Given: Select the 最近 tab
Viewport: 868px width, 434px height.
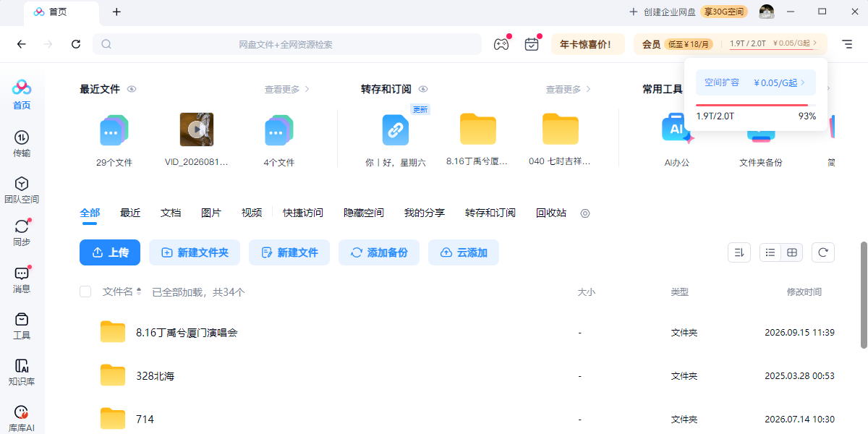Looking at the screenshot, I should point(130,213).
